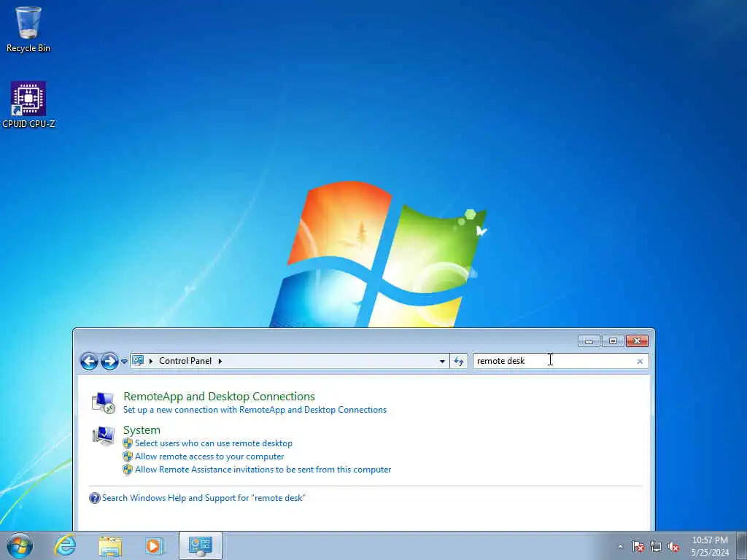Click the help question mark icon

(x=94, y=498)
